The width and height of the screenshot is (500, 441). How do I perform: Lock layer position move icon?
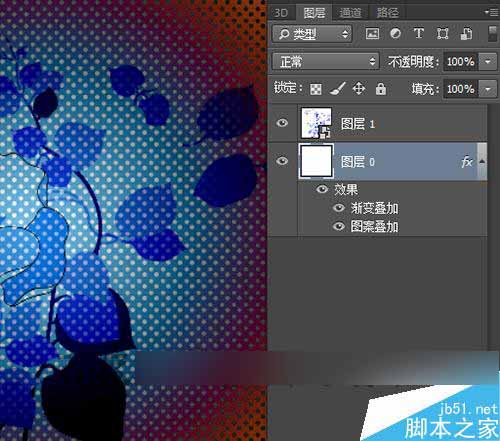[359, 89]
